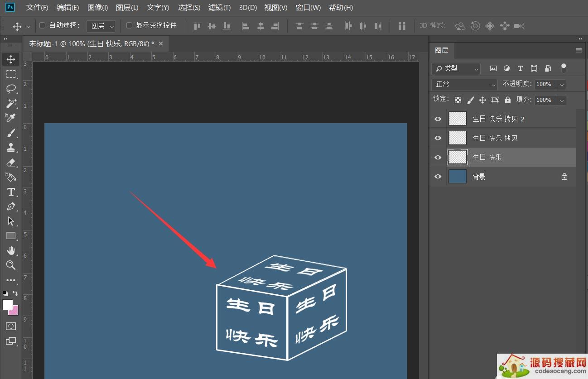Lock all layer attributes
588x379 pixels.
click(507, 100)
